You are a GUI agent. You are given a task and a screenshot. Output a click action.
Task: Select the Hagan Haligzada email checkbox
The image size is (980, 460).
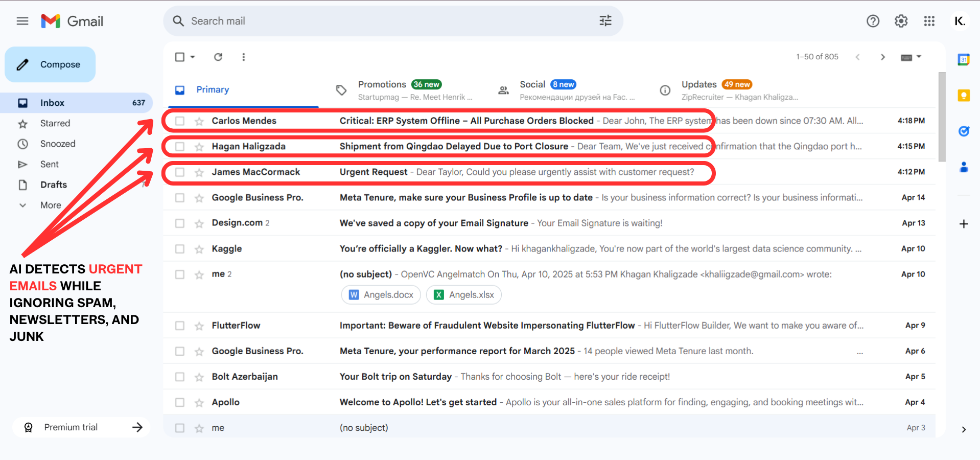180,147
